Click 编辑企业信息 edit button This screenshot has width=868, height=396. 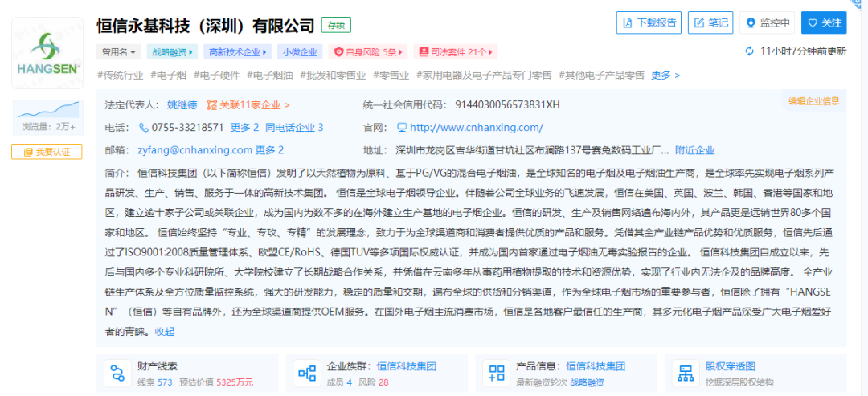click(x=813, y=101)
